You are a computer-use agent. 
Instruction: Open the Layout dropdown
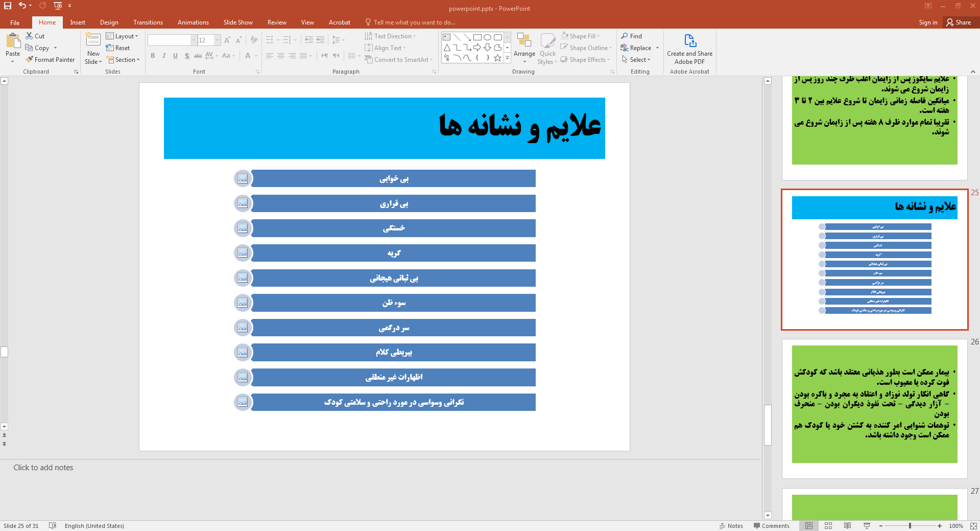[x=122, y=36]
